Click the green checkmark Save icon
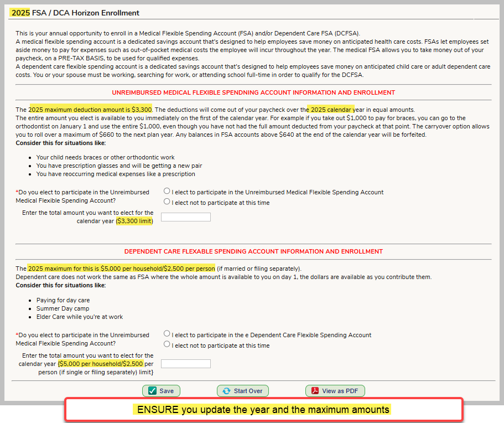The image size is (504, 423). coord(152,390)
